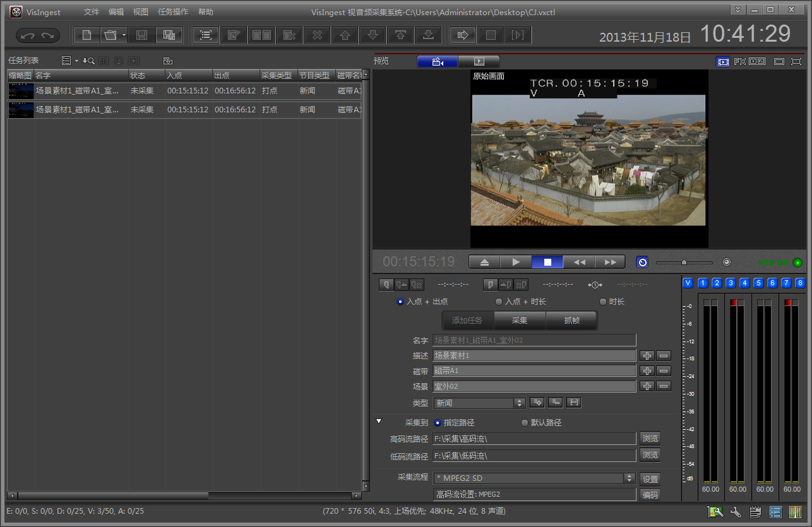The height and width of the screenshot is (527, 812).
Task: Click the wrench settings icon in status bar
Action: pos(735,512)
